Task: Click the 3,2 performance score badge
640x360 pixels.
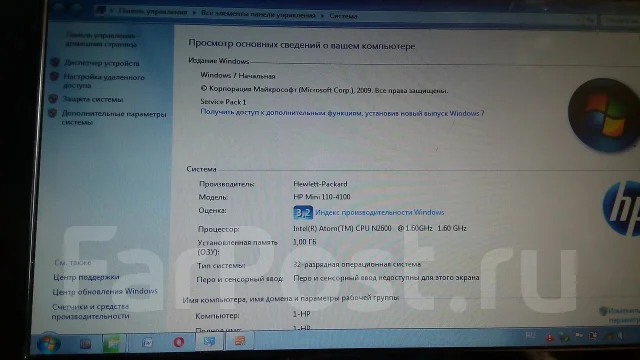Action: coord(303,213)
